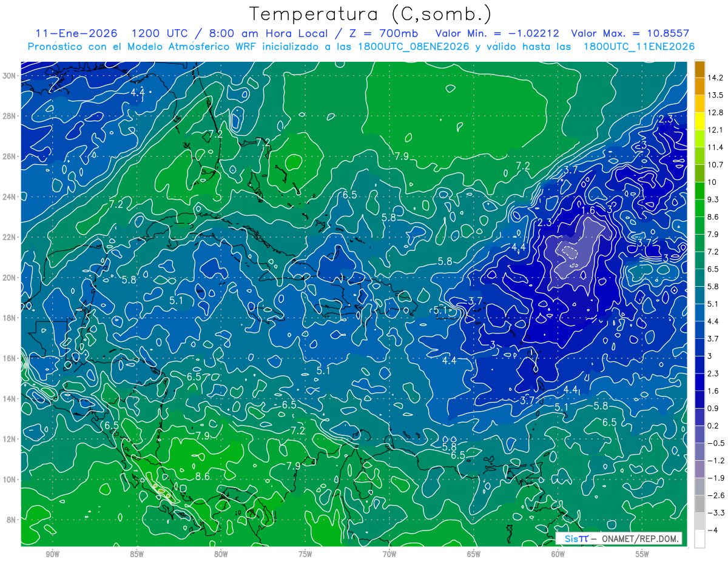Click the '18N' latitude axis label

(x=10, y=318)
